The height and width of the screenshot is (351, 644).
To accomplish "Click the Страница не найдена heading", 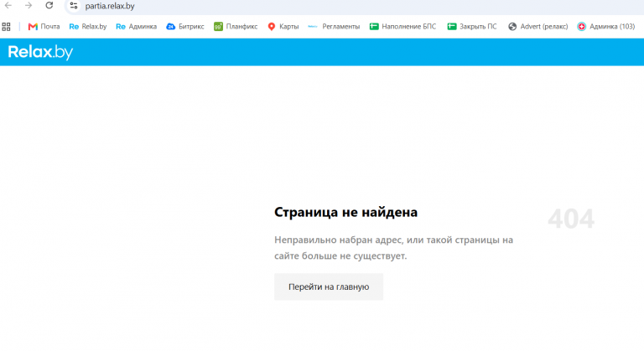I will pos(345,212).
